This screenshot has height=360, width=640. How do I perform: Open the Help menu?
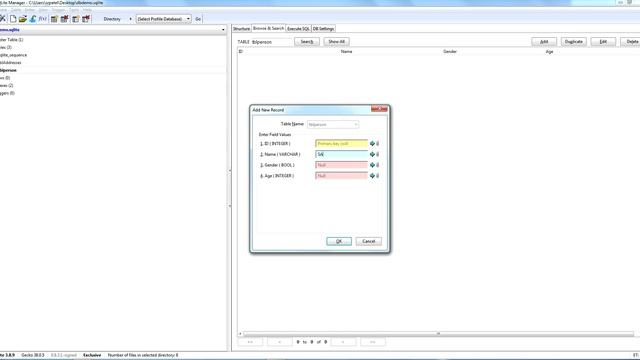coord(87,10)
